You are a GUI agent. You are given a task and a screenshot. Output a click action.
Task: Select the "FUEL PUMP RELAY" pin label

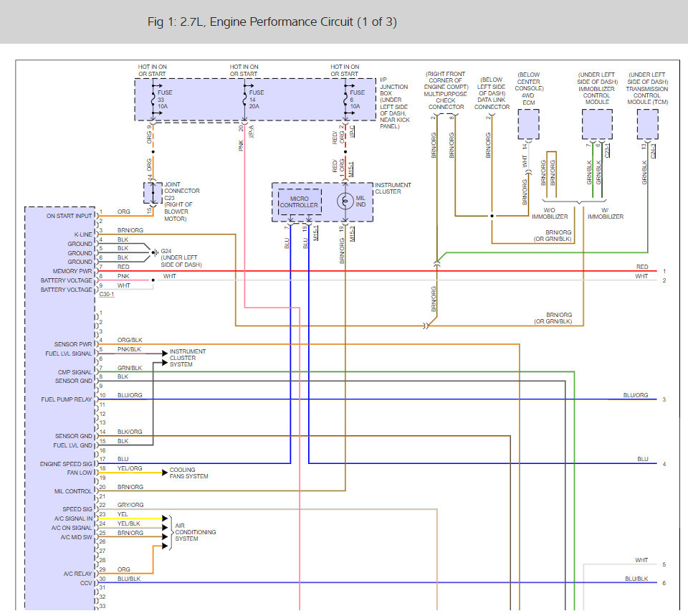pos(66,399)
